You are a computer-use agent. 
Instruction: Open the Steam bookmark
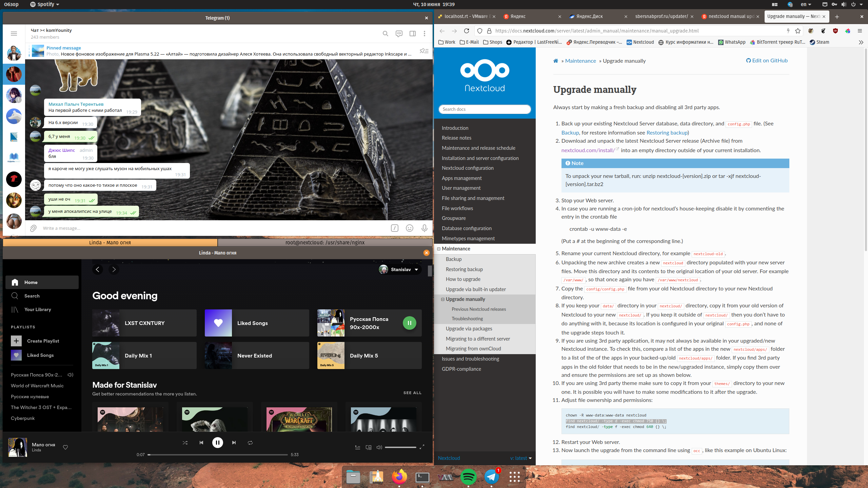tap(820, 42)
